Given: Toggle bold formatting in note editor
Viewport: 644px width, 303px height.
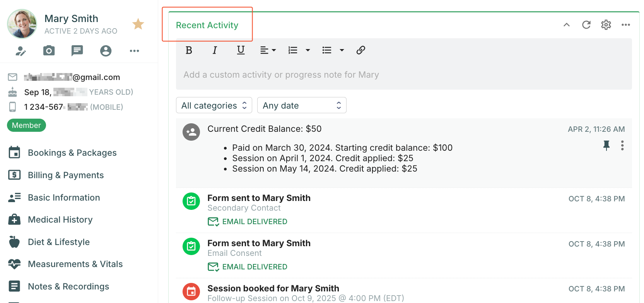Looking at the screenshot, I should pos(189,50).
